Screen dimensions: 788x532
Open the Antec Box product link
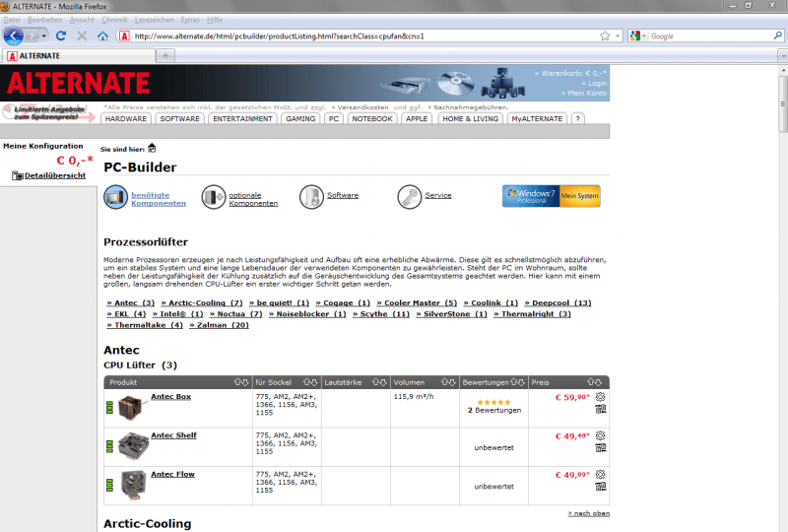click(x=170, y=397)
